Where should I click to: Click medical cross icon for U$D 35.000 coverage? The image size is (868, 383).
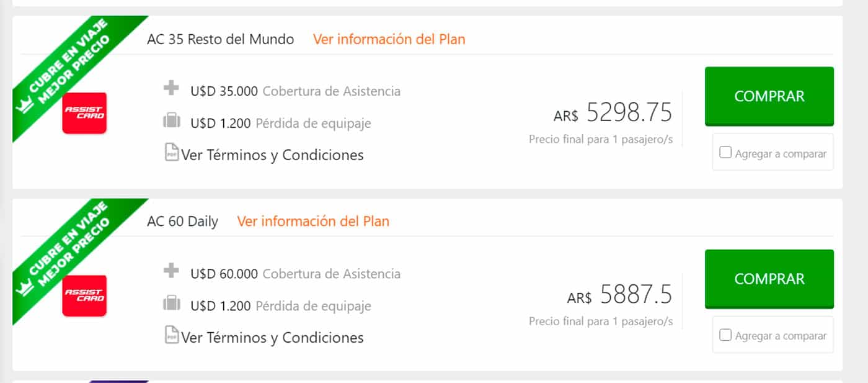click(171, 88)
